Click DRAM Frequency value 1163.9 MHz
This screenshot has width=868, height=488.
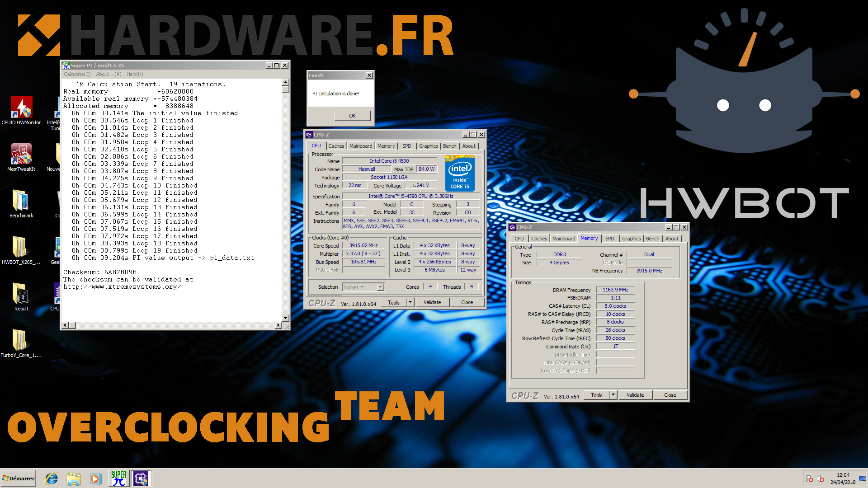click(615, 290)
